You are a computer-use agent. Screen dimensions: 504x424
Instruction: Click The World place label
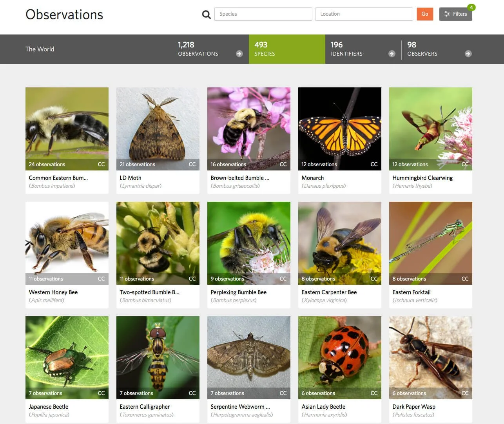coord(40,49)
